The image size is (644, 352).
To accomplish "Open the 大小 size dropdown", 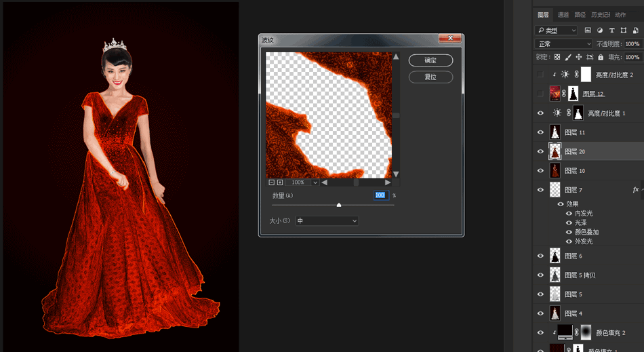I will click(x=326, y=220).
